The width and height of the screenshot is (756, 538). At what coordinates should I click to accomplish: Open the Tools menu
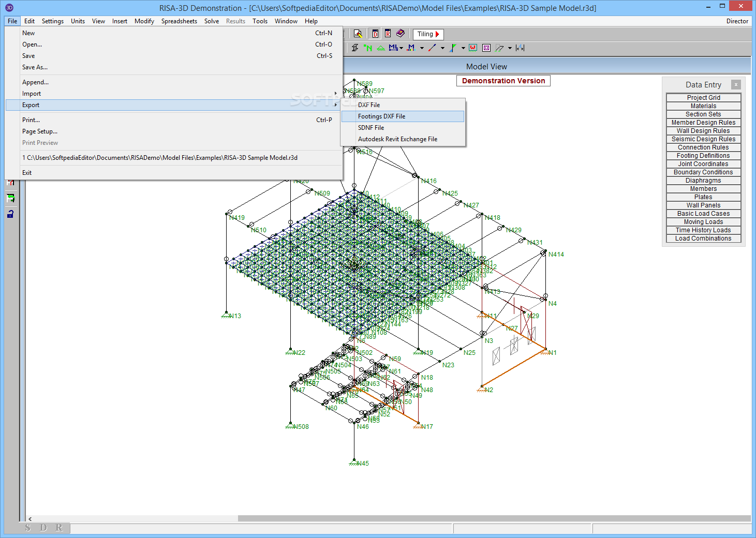tap(260, 21)
